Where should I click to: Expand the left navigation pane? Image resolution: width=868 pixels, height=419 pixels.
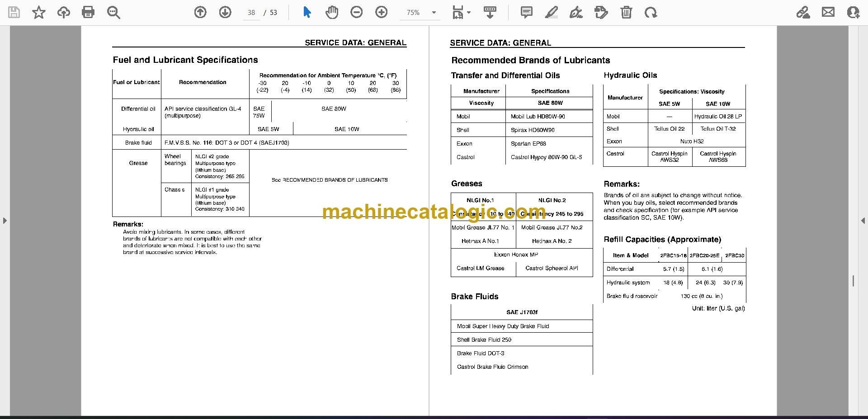pos(5,221)
